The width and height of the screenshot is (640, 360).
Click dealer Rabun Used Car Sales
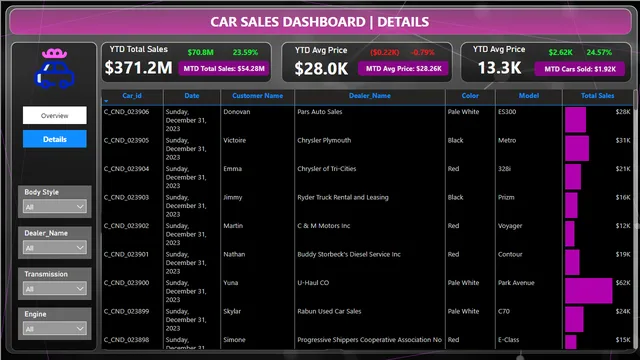[329, 311]
